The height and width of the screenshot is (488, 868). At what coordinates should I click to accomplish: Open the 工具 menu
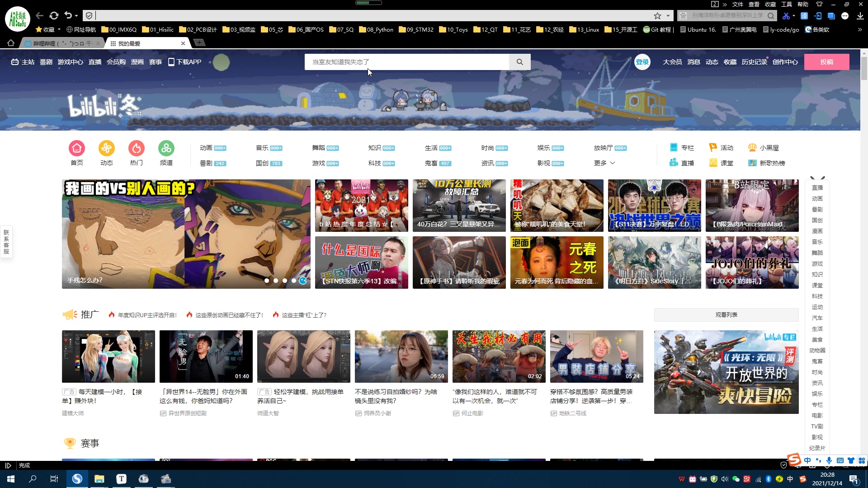pyautogui.click(x=787, y=4)
